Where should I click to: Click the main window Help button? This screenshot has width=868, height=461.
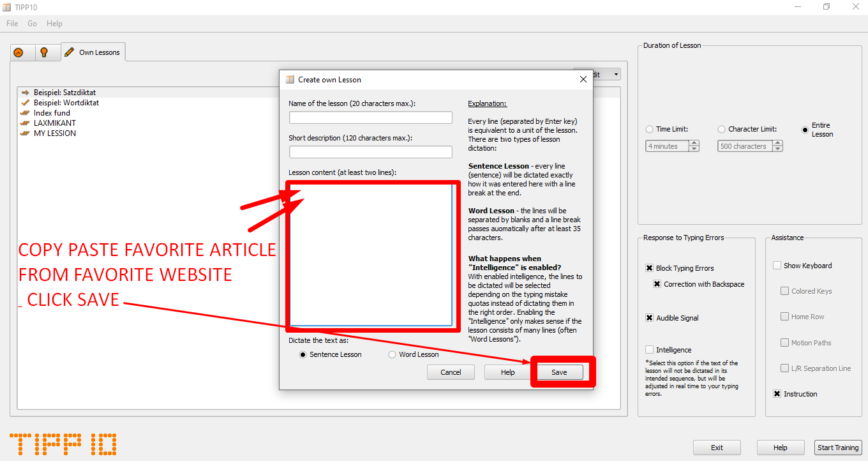(x=781, y=448)
